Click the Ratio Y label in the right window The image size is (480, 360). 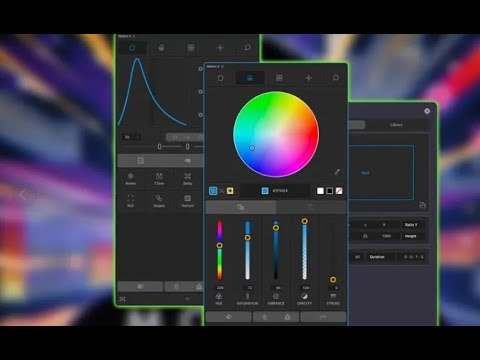411,225
